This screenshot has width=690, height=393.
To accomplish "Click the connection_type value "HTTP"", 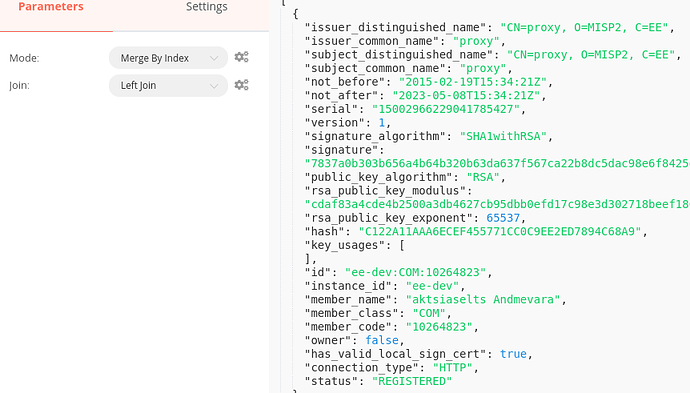I will point(453,368).
